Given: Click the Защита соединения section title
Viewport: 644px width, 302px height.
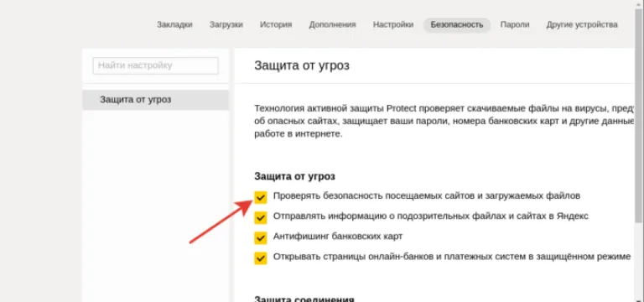Looking at the screenshot, I should coord(304,299).
